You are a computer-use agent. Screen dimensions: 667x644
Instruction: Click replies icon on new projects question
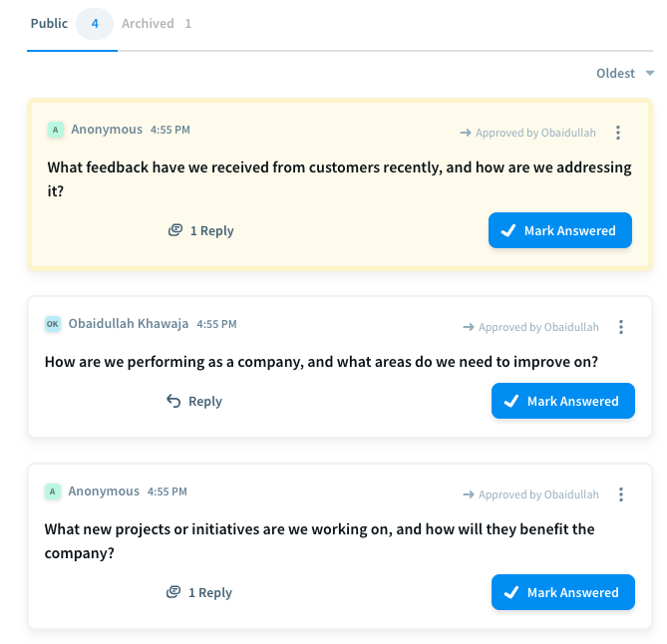tap(173, 592)
